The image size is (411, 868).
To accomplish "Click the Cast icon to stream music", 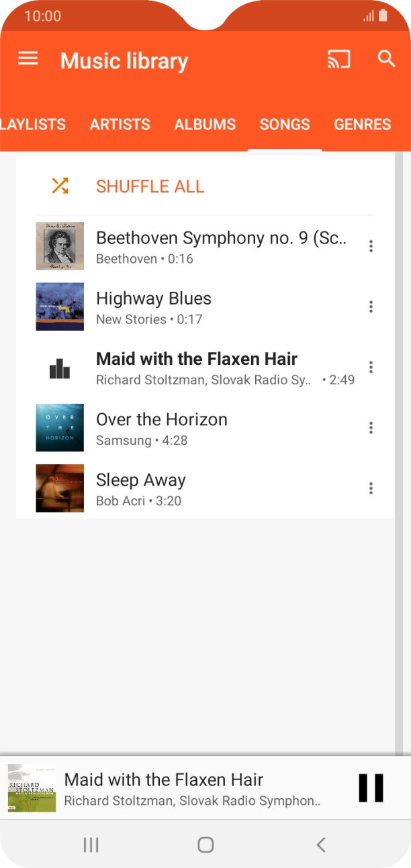I will [x=339, y=59].
